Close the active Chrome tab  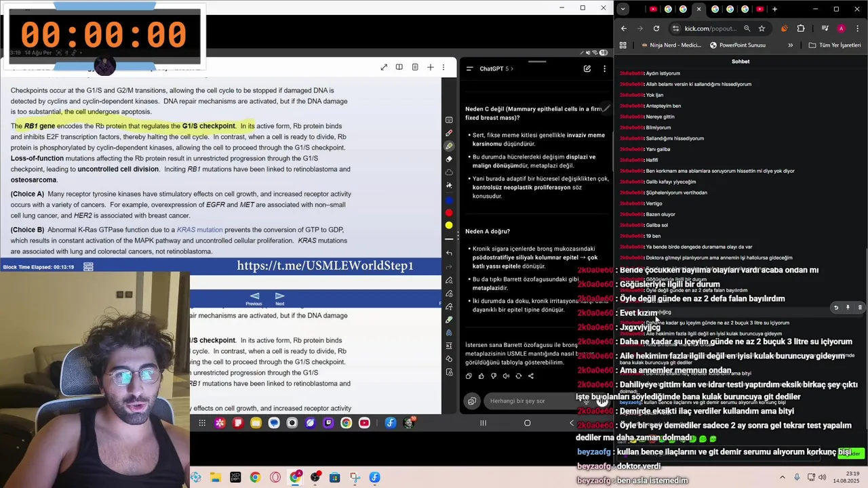pyautogui.click(x=698, y=9)
